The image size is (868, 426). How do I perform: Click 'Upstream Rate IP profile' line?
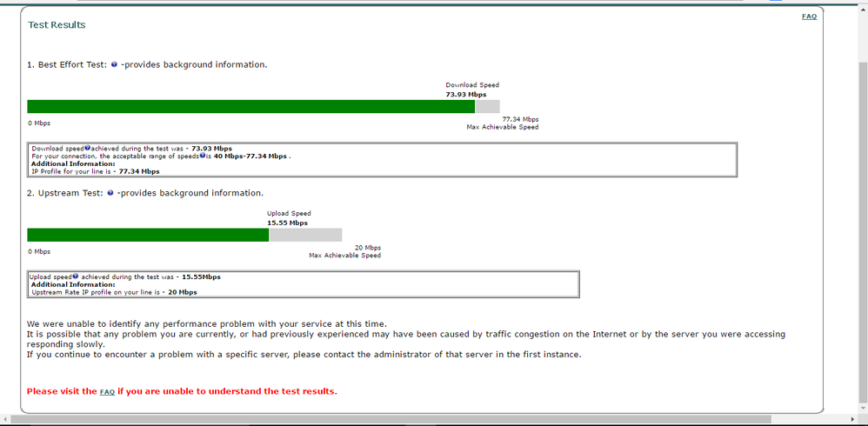(x=114, y=292)
